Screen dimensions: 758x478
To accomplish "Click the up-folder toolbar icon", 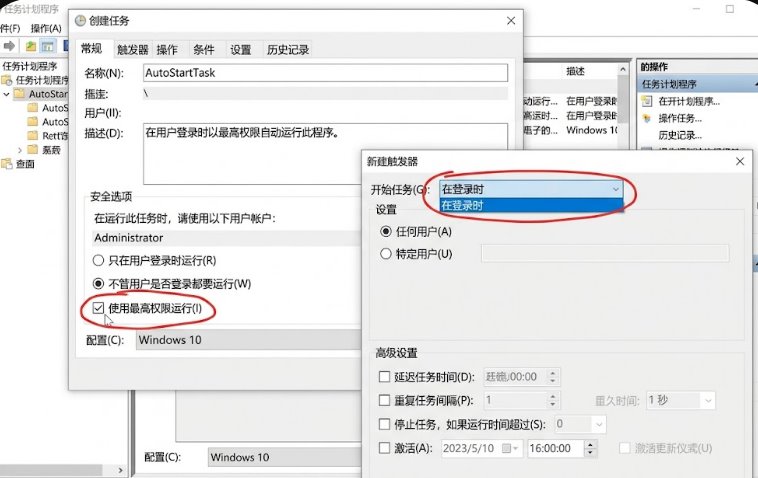I will [x=30, y=46].
